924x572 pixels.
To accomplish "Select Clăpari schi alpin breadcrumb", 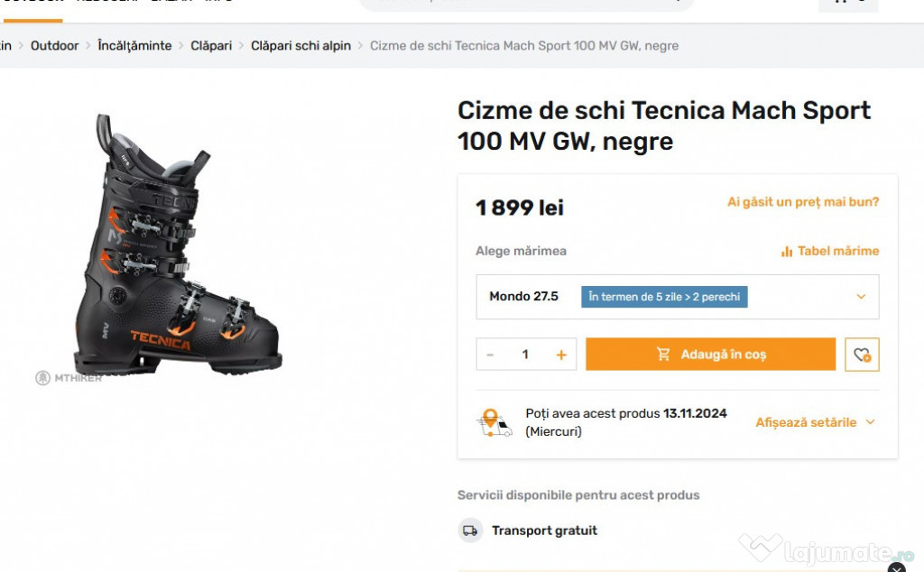I will click(x=300, y=46).
